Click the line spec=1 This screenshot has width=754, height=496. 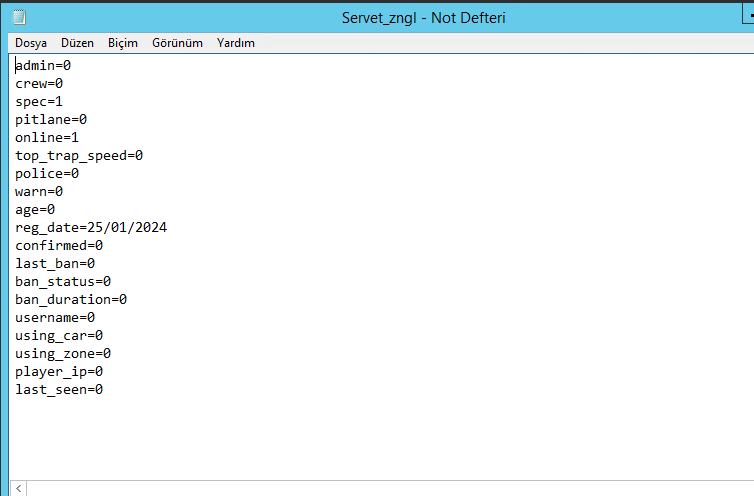(39, 102)
